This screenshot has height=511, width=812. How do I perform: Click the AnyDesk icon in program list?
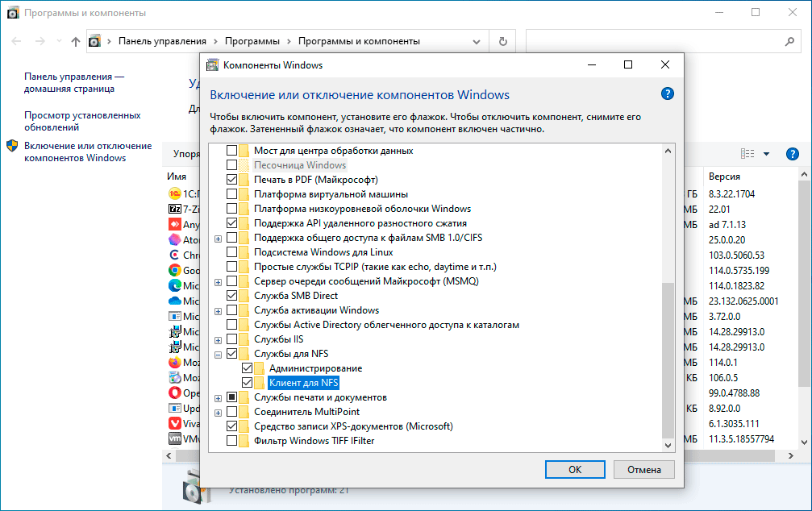tap(174, 224)
